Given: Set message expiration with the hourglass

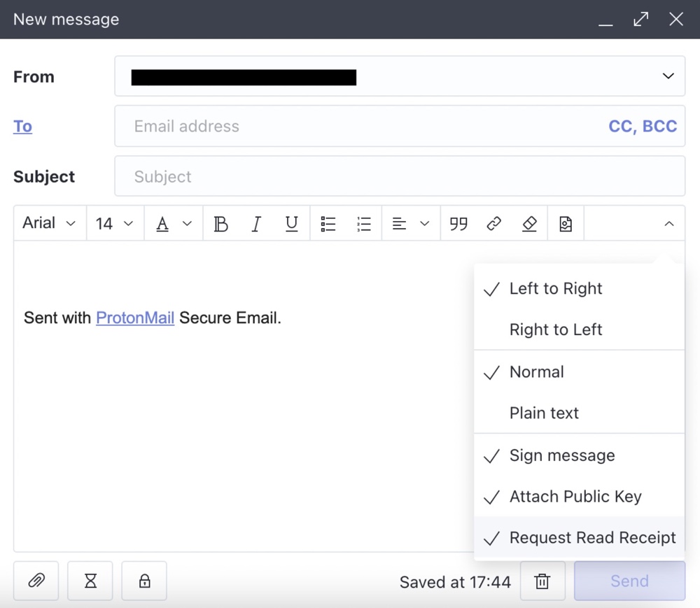Looking at the screenshot, I should point(90,581).
